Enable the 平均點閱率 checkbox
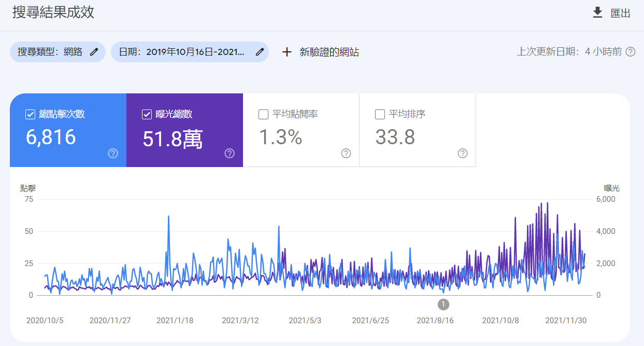Screen dimensions: 644x346 pyautogui.click(x=263, y=114)
